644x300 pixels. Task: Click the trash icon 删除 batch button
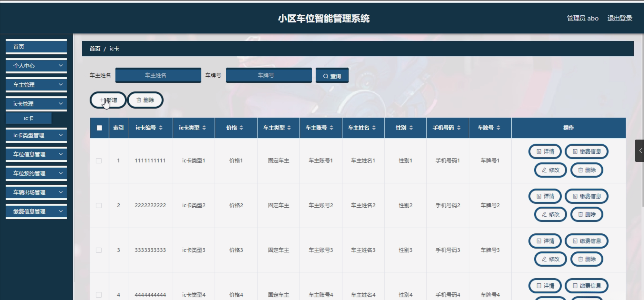click(145, 100)
